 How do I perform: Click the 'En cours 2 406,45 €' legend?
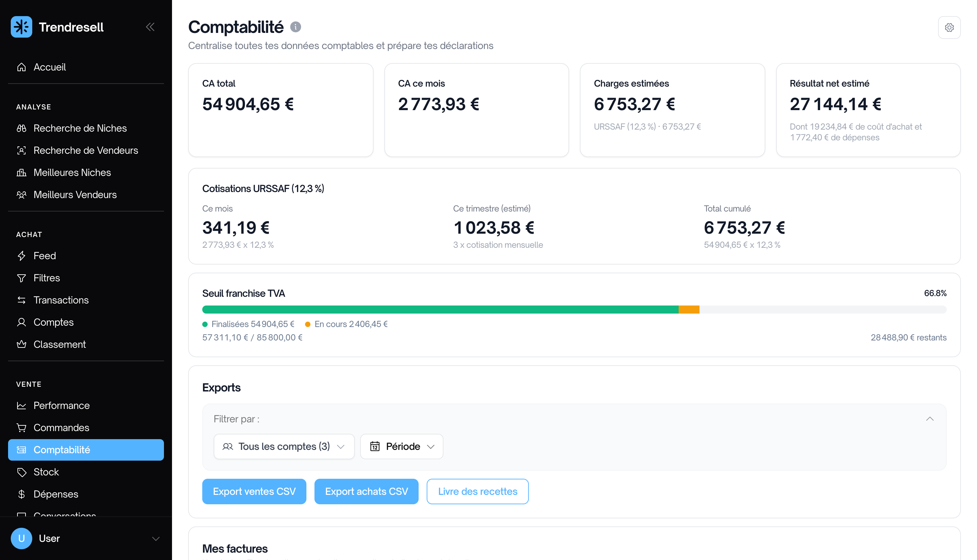(x=346, y=324)
